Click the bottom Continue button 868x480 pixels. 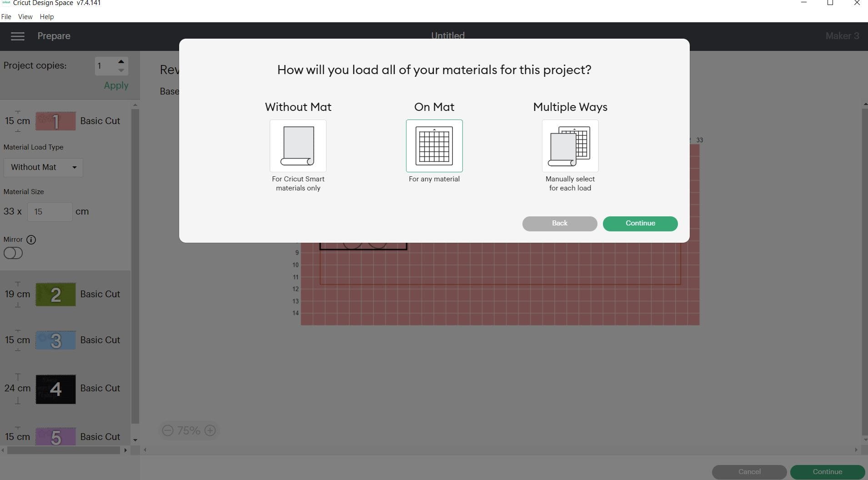pyautogui.click(x=828, y=472)
